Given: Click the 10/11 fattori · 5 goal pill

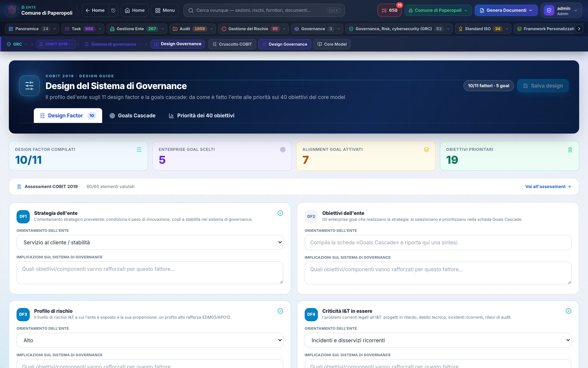Looking at the screenshot, I should (x=488, y=86).
